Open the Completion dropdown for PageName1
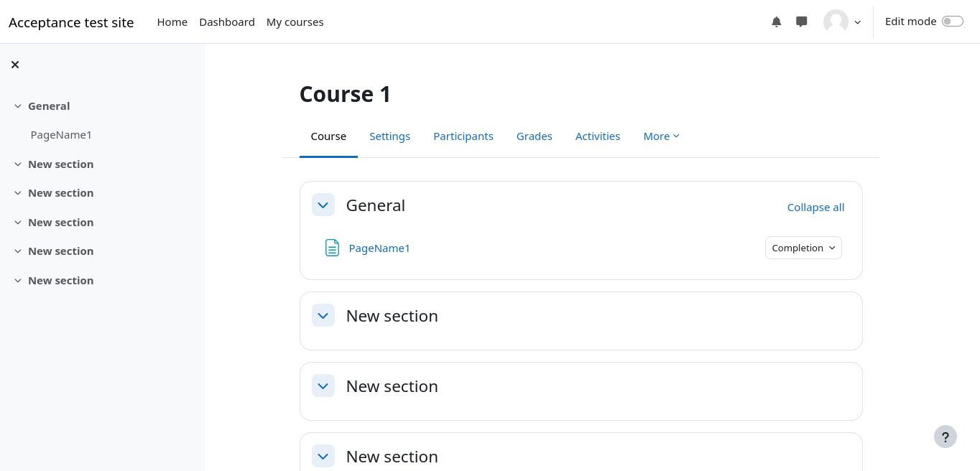Image resolution: width=980 pixels, height=471 pixels. pyautogui.click(x=803, y=248)
